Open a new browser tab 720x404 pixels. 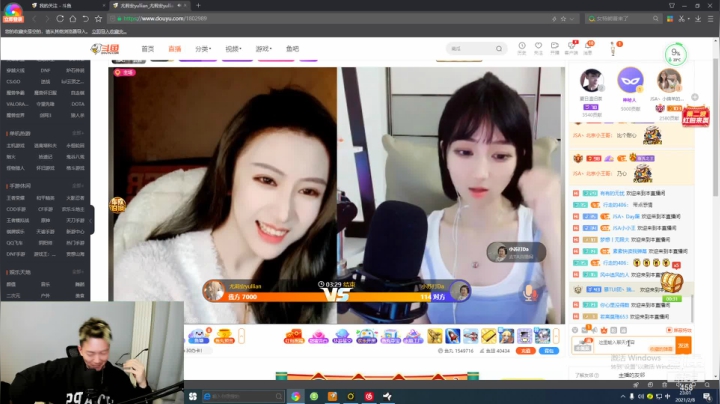tap(198, 6)
